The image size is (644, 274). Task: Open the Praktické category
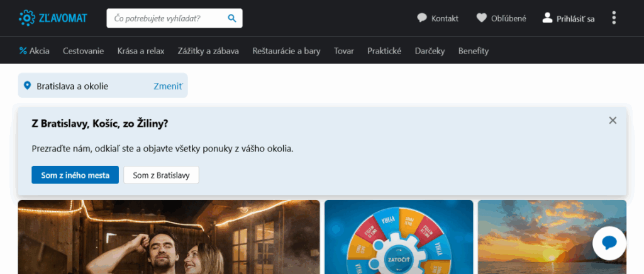coord(384,51)
